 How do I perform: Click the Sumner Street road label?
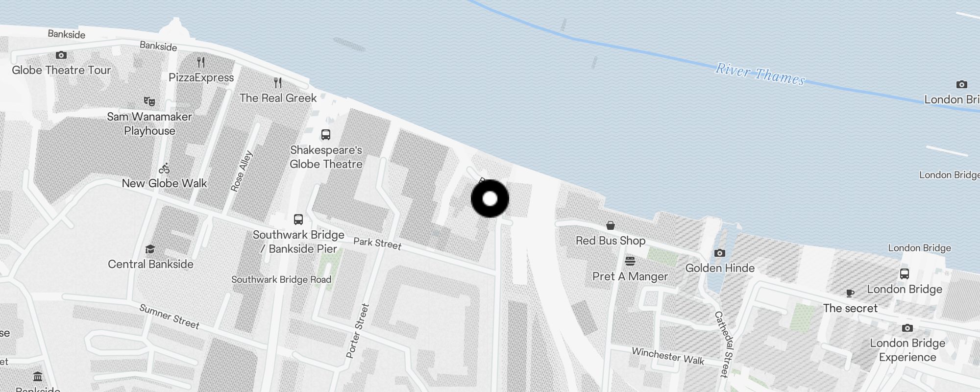(x=169, y=317)
